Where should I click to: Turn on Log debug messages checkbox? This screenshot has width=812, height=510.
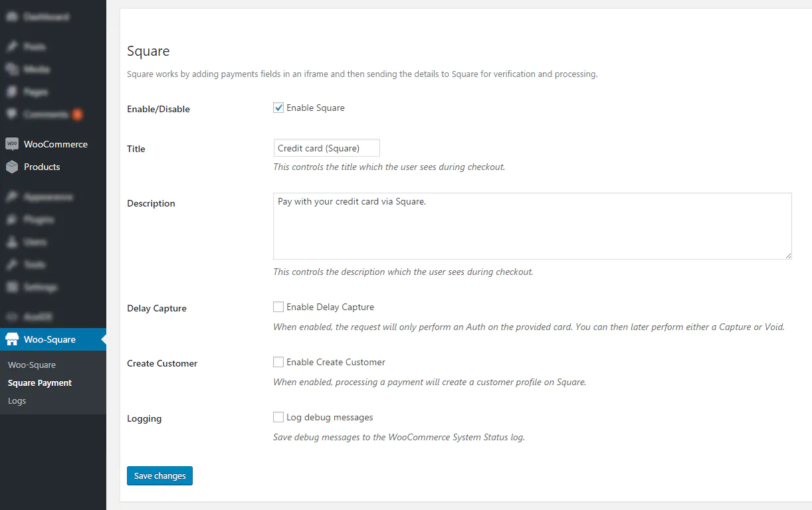click(x=278, y=417)
